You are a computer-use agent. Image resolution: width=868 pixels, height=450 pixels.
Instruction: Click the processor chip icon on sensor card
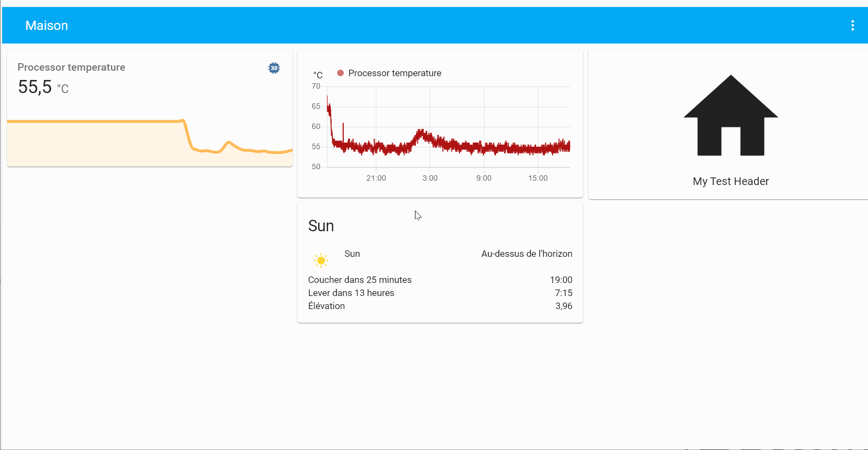[x=274, y=68]
